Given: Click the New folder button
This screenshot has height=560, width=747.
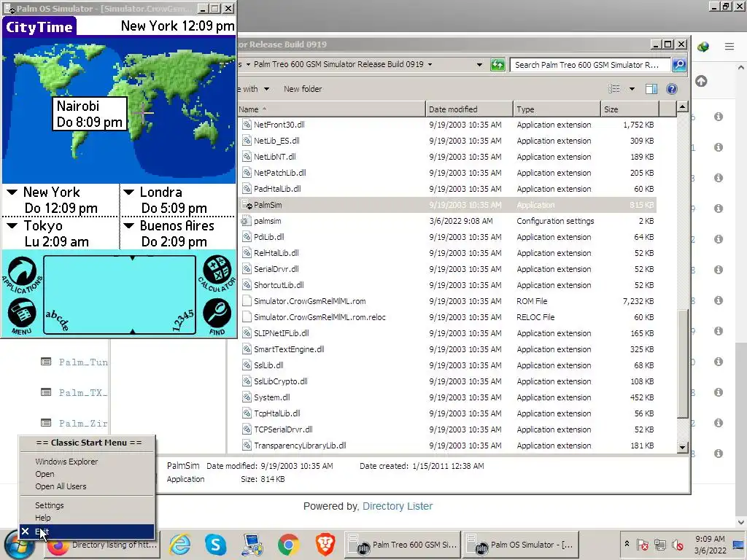Looking at the screenshot, I should pyautogui.click(x=303, y=89).
